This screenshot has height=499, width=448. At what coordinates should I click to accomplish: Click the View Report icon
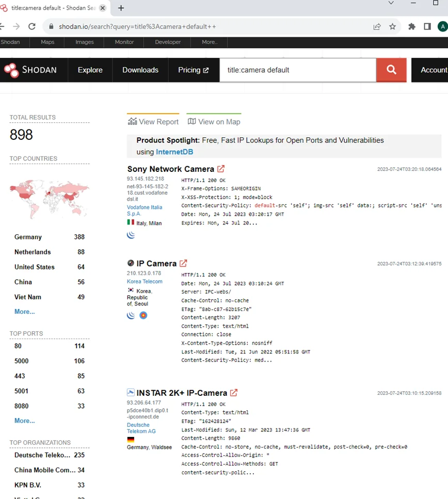pos(132,121)
